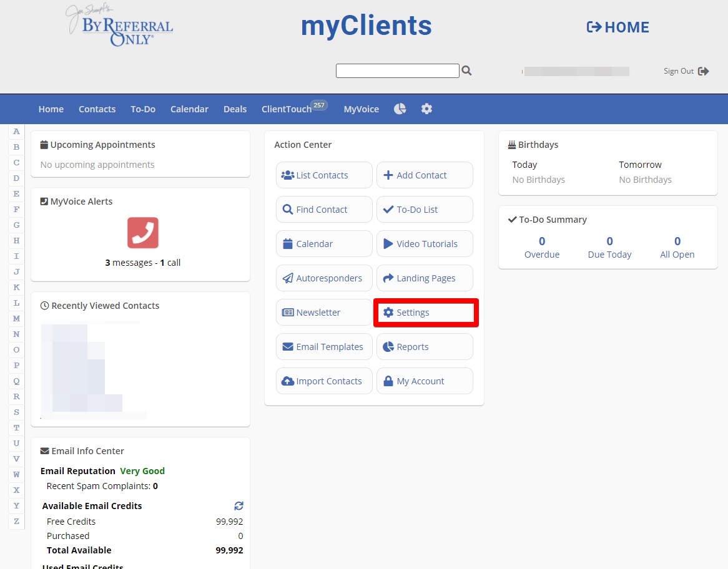728x569 pixels.
Task: Open the reports pie chart icon in navbar
Action: (x=400, y=109)
